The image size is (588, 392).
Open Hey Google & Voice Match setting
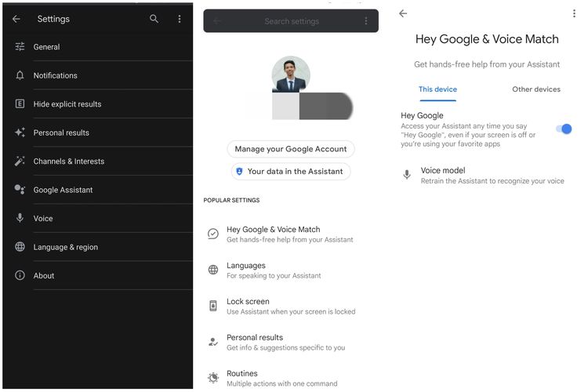click(x=291, y=234)
